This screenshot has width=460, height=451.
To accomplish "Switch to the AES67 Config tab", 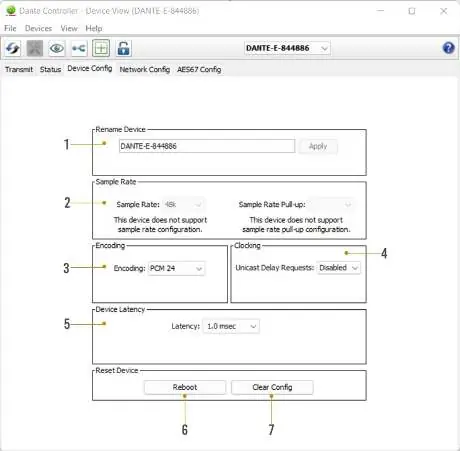I will (199, 69).
